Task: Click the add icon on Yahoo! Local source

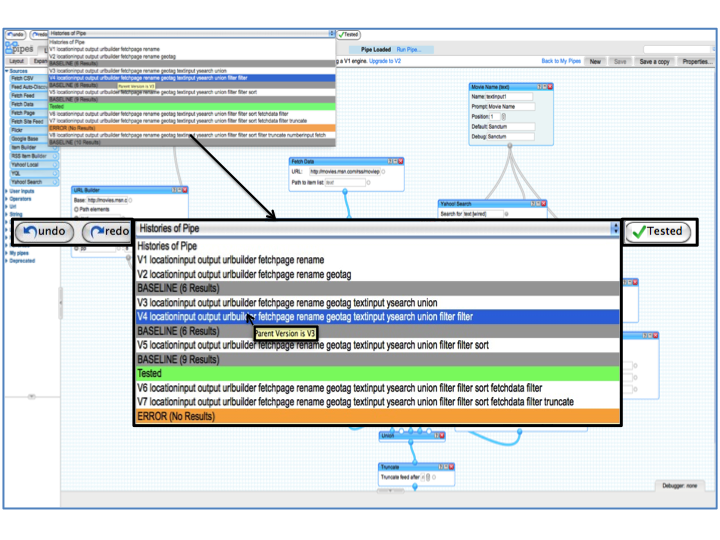Action: [55, 165]
